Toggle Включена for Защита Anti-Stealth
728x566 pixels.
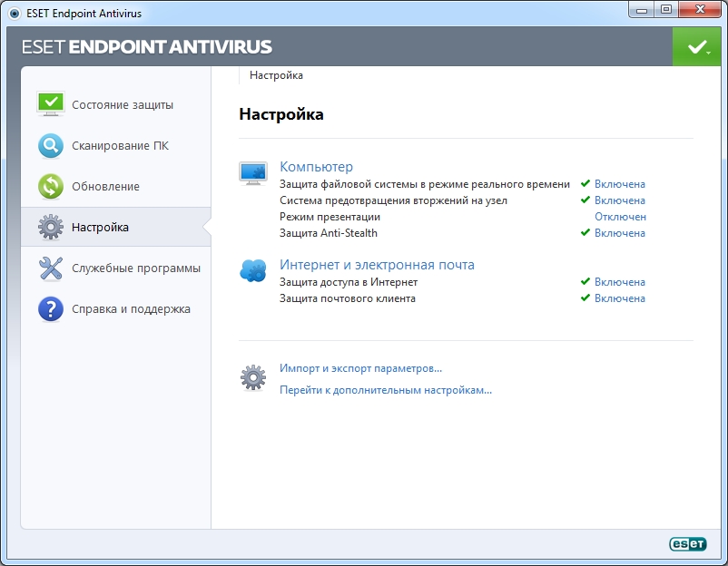(620, 233)
